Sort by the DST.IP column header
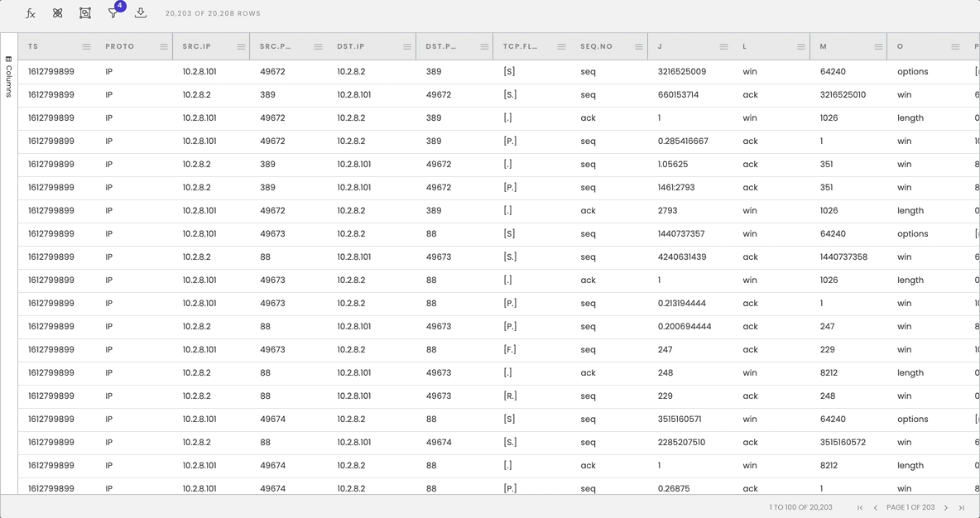 (x=351, y=47)
